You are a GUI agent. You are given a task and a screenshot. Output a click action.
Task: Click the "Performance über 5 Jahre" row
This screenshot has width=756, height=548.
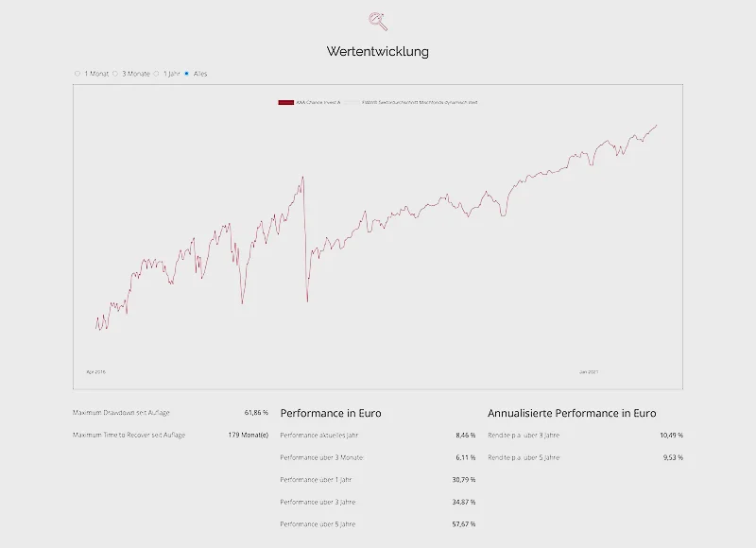[318, 523]
